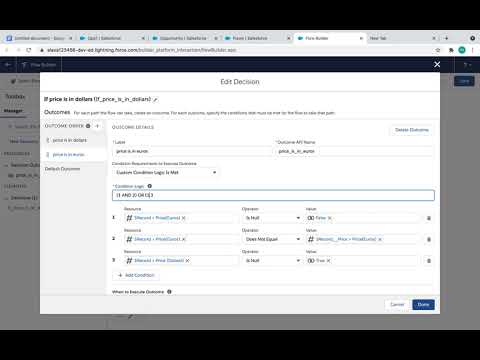The height and width of the screenshot is (360, 480).
Task: Click the Resource field of condition 1
Action: (181, 218)
